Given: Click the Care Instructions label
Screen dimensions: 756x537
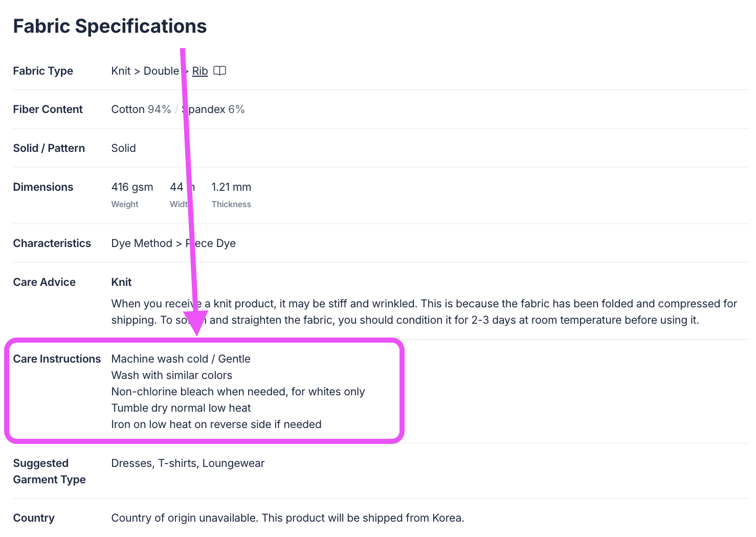Looking at the screenshot, I should [57, 359].
